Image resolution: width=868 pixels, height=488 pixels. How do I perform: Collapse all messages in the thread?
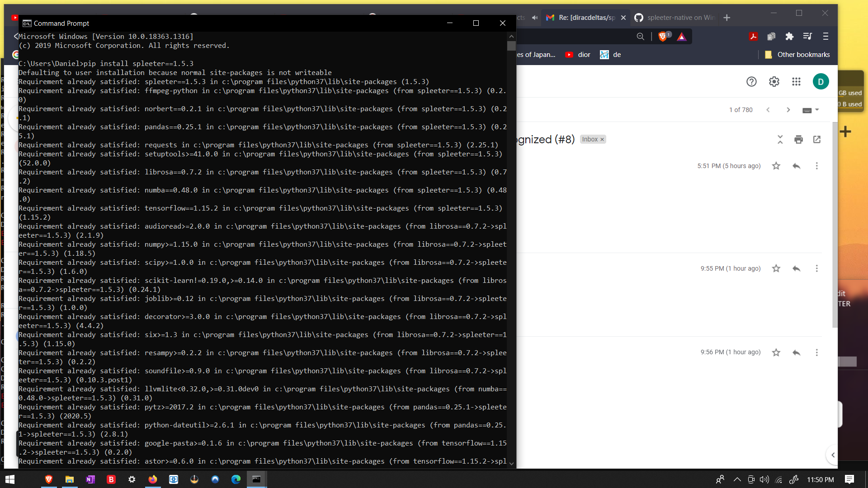pos(780,140)
